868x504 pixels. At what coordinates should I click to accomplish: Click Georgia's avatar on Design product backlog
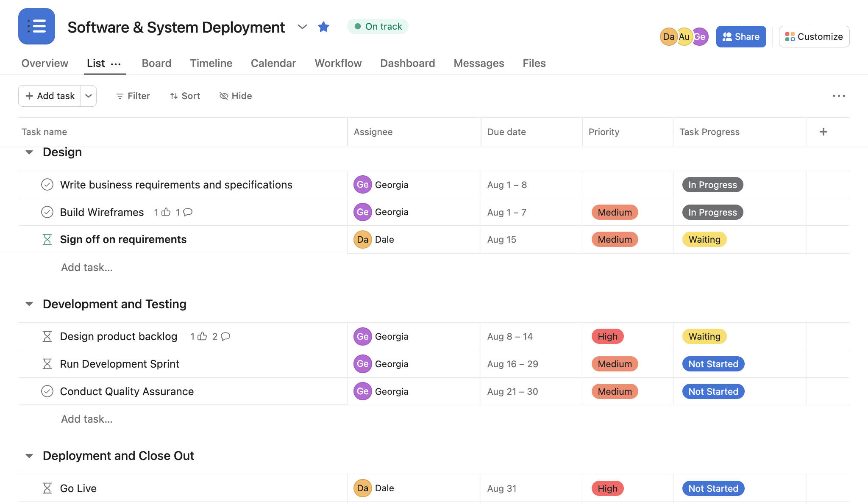[362, 336]
